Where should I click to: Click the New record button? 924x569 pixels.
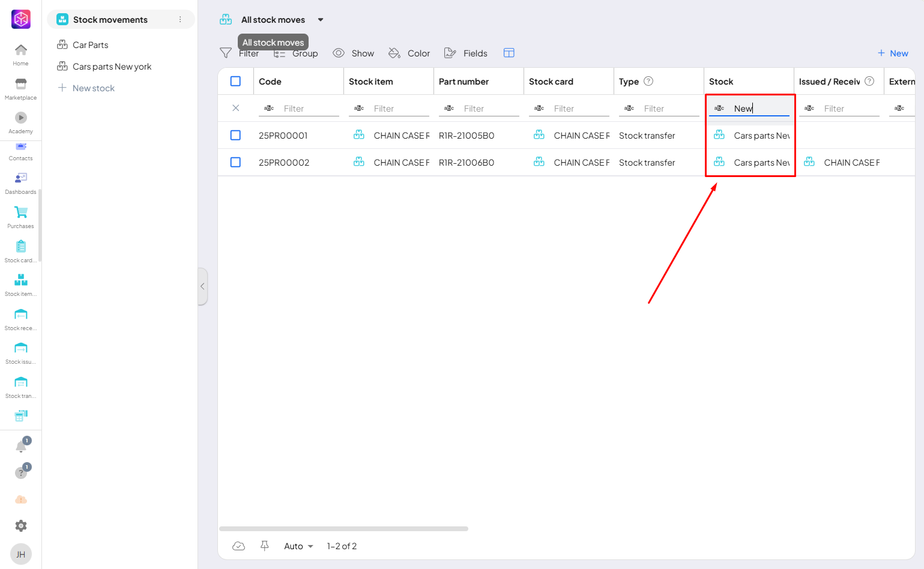[x=893, y=53]
